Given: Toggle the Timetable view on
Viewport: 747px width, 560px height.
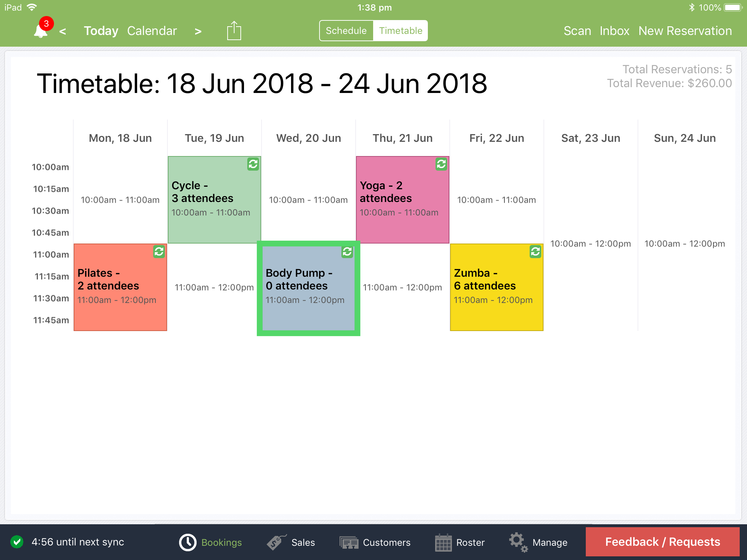Looking at the screenshot, I should tap(400, 31).
